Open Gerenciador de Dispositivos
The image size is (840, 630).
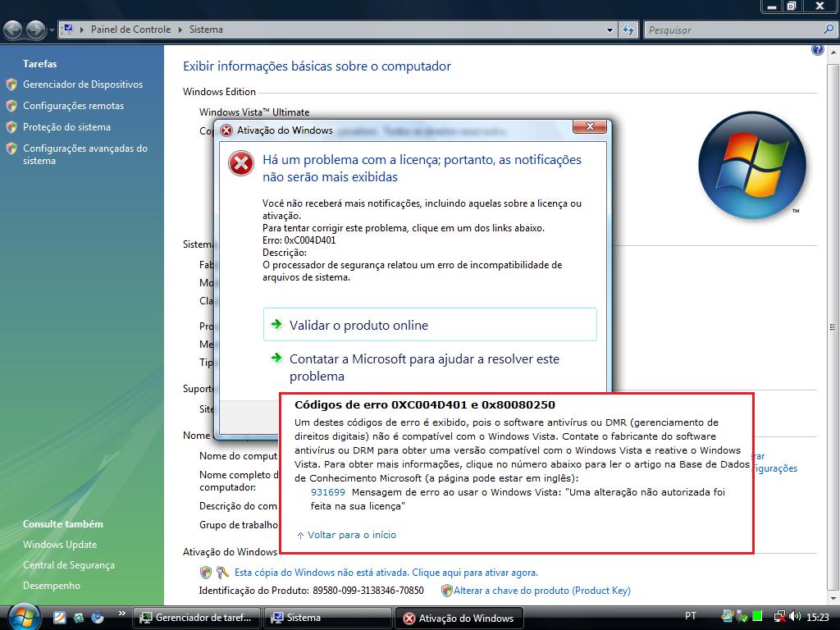click(x=83, y=84)
